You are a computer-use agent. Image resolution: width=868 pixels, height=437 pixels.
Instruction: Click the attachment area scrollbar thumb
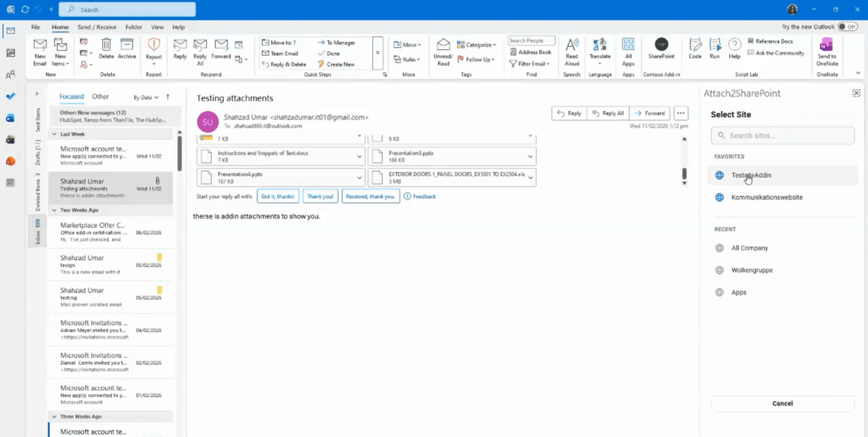pyautogui.click(x=684, y=173)
